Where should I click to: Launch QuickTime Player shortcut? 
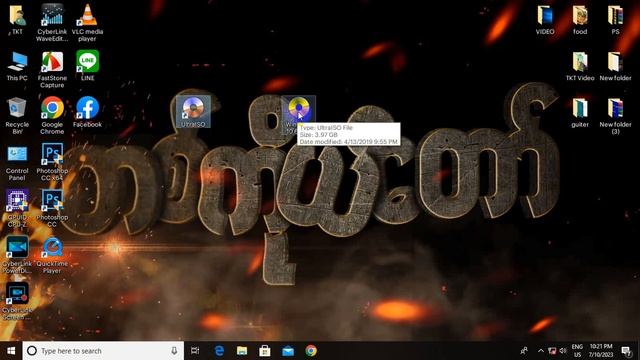tap(52, 256)
